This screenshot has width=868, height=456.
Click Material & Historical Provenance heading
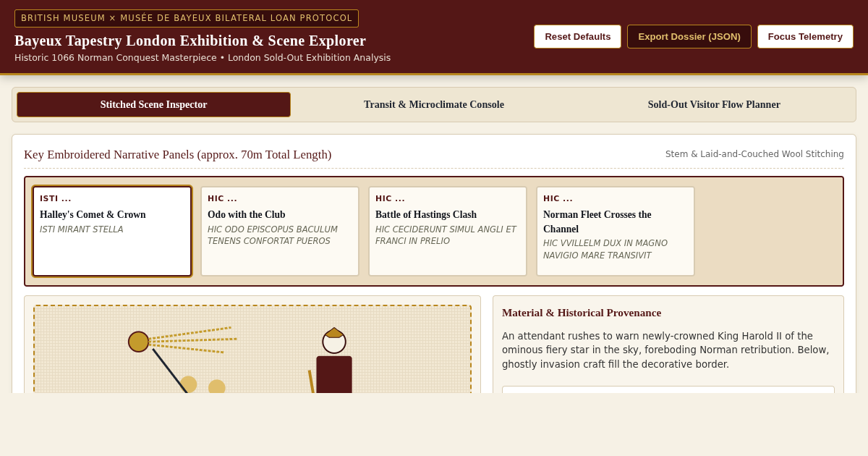[x=582, y=313]
